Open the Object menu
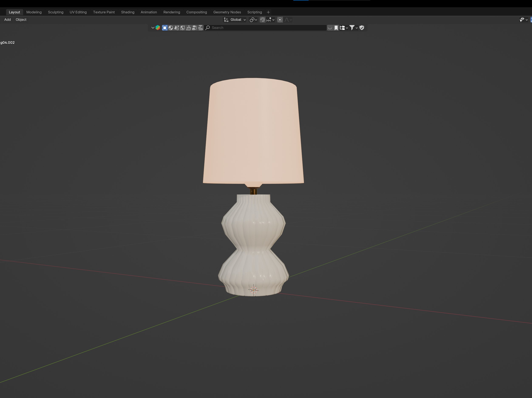532x398 pixels. [21, 20]
